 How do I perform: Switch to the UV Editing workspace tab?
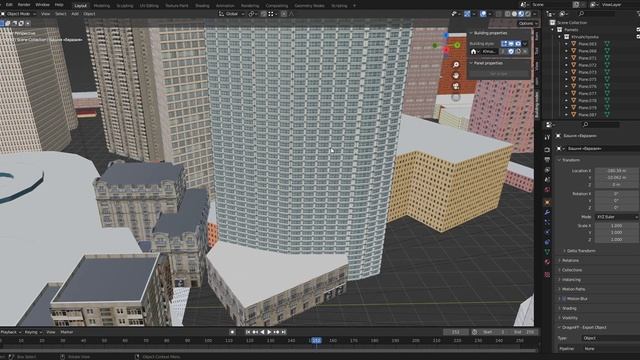click(x=149, y=6)
